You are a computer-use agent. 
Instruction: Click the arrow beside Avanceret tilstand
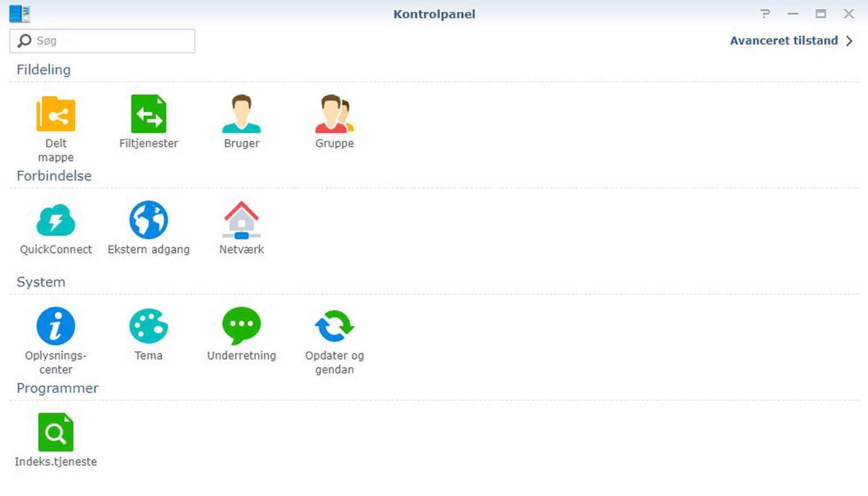(x=850, y=41)
